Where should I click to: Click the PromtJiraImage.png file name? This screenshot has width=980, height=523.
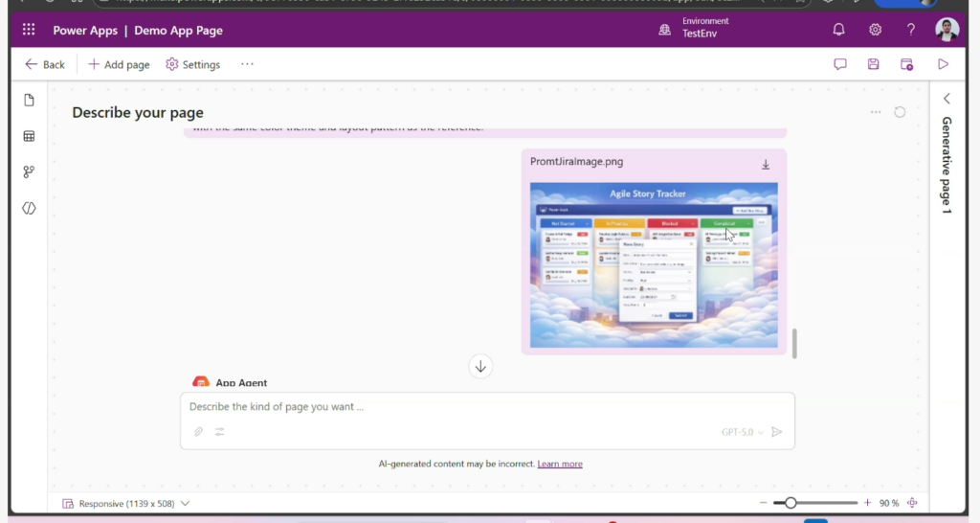point(576,162)
